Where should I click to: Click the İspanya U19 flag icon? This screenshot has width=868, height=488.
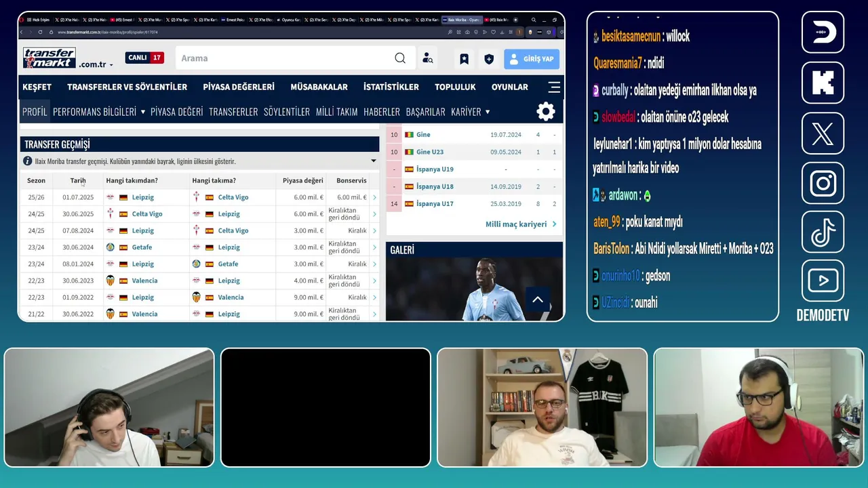click(409, 169)
